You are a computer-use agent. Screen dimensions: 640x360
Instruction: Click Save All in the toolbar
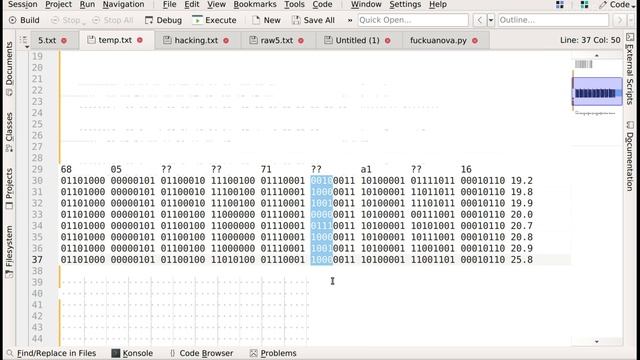click(x=313, y=20)
